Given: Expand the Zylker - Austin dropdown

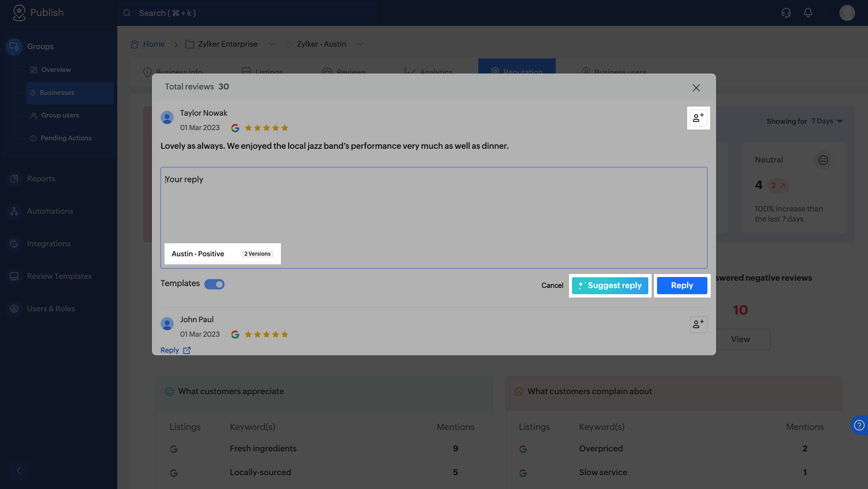Looking at the screenshot, I should pyautogui.click(x=360, y=44).
